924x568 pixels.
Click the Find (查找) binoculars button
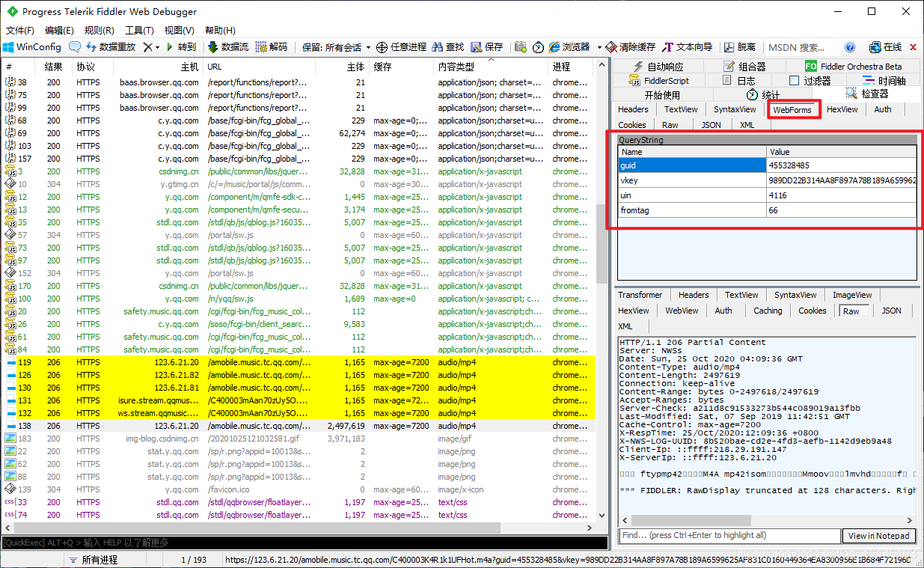point(447,46)
